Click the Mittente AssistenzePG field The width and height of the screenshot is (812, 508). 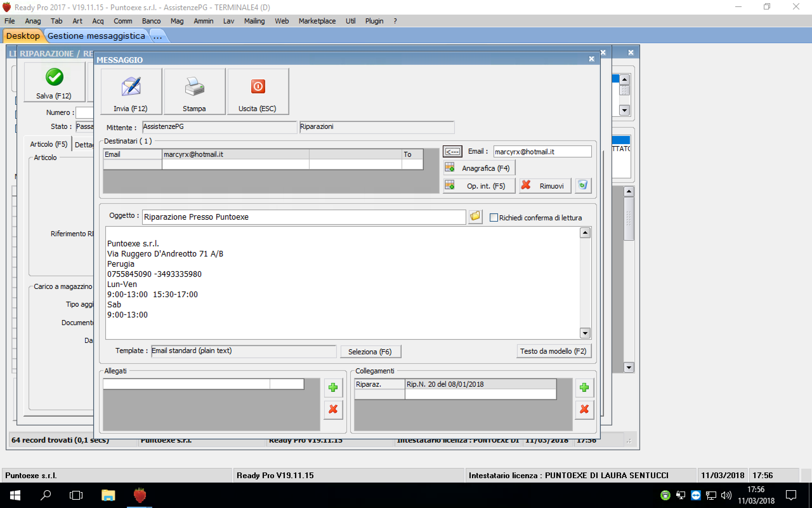pyautogui.click(x=219, y=127)
